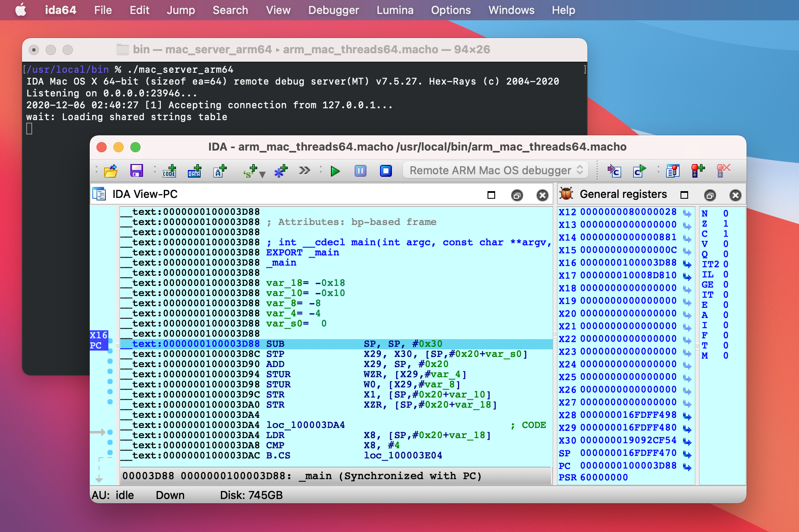Suspend the process using the pause icon
Viewport: 799px width, 532px height.
coord(361,171)
